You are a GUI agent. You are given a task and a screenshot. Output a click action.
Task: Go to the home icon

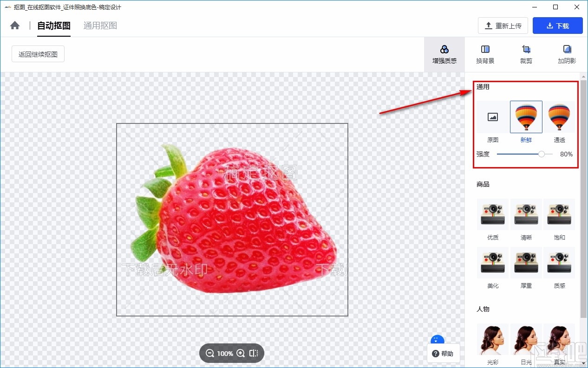(x=15, y=26)
